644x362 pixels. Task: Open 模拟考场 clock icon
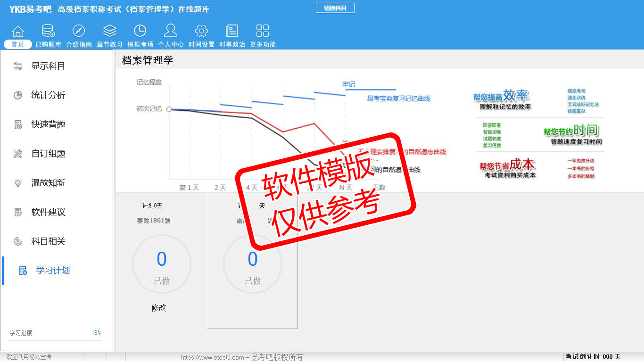[140, 31]
